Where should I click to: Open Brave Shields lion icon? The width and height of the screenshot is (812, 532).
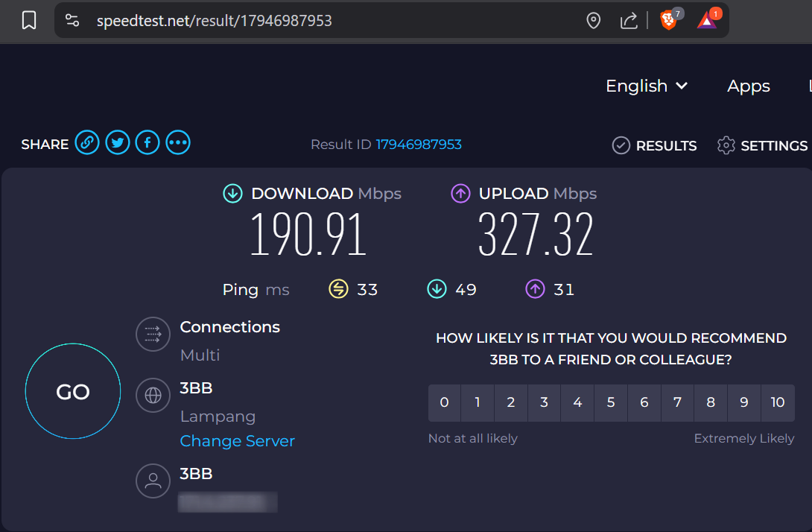coord(668,21)
